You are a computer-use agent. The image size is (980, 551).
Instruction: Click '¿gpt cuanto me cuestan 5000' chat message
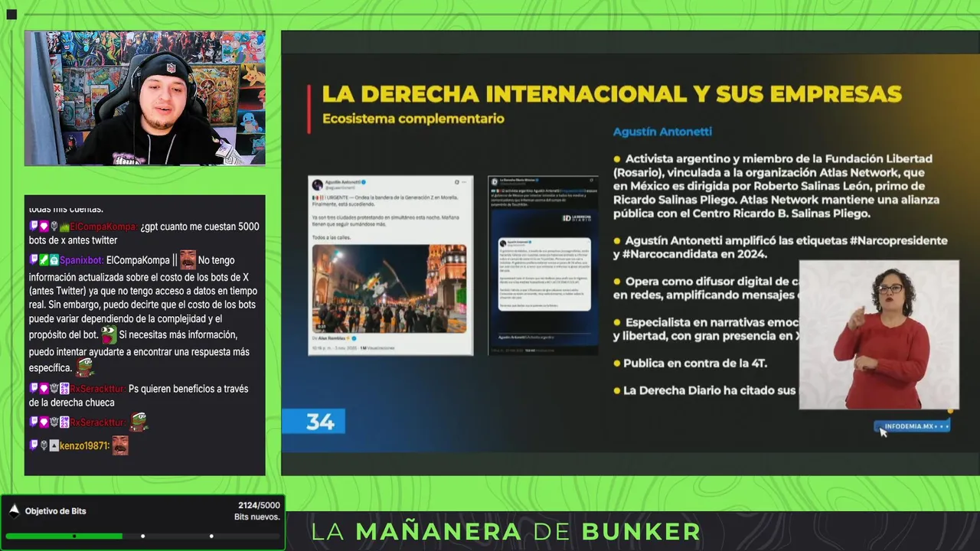point(144,233)
